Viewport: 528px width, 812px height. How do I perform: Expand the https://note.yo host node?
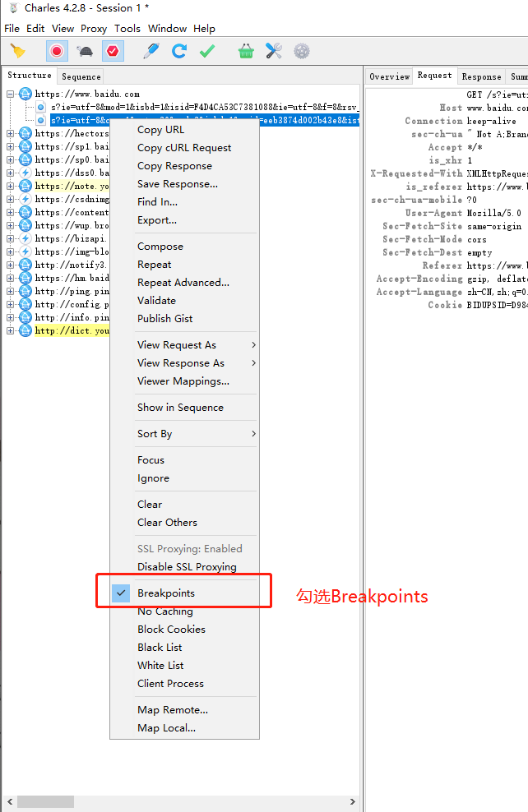click(x=10, y=186)
